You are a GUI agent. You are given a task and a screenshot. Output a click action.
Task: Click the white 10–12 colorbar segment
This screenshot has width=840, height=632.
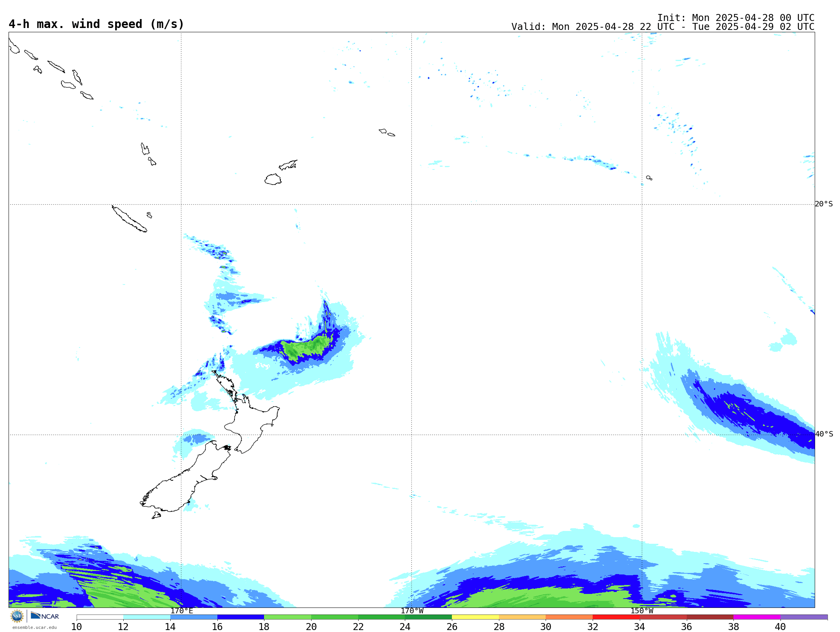(x=100, y=617)
